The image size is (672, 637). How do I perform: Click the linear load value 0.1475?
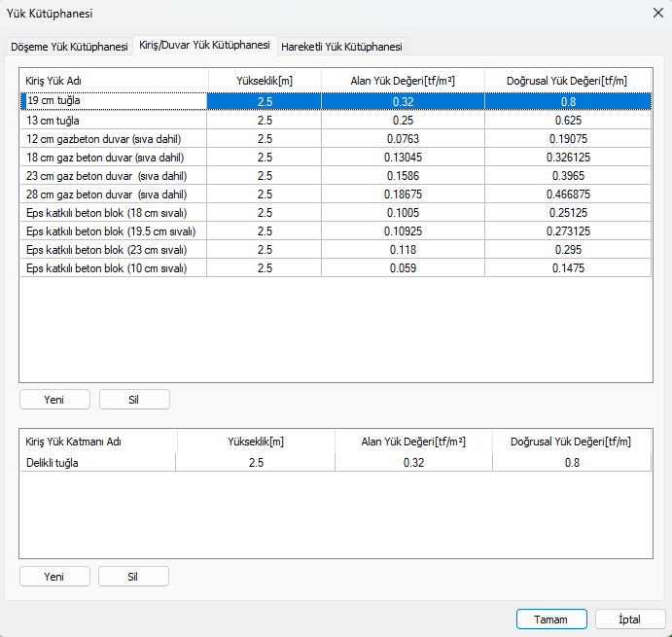[568, 267]
